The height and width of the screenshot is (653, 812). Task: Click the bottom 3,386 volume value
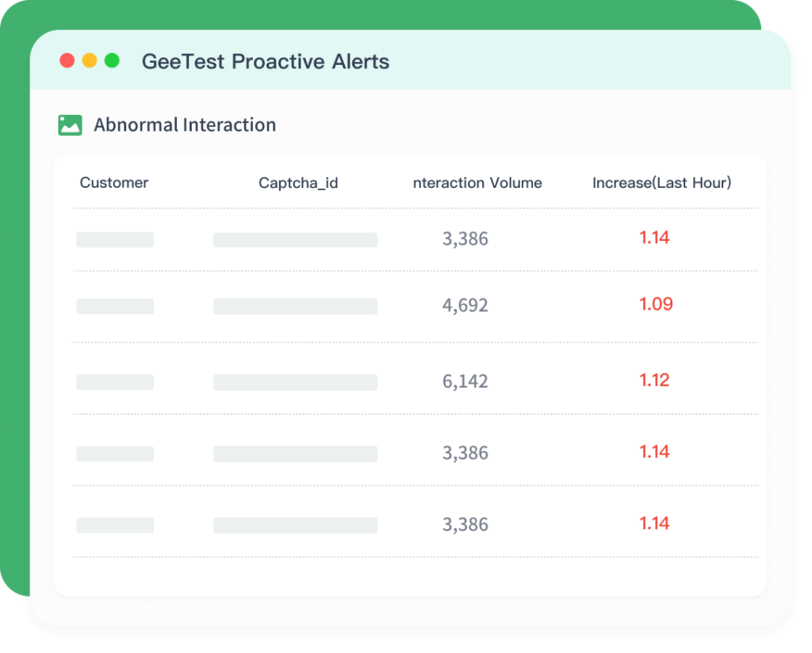(465, 525)
